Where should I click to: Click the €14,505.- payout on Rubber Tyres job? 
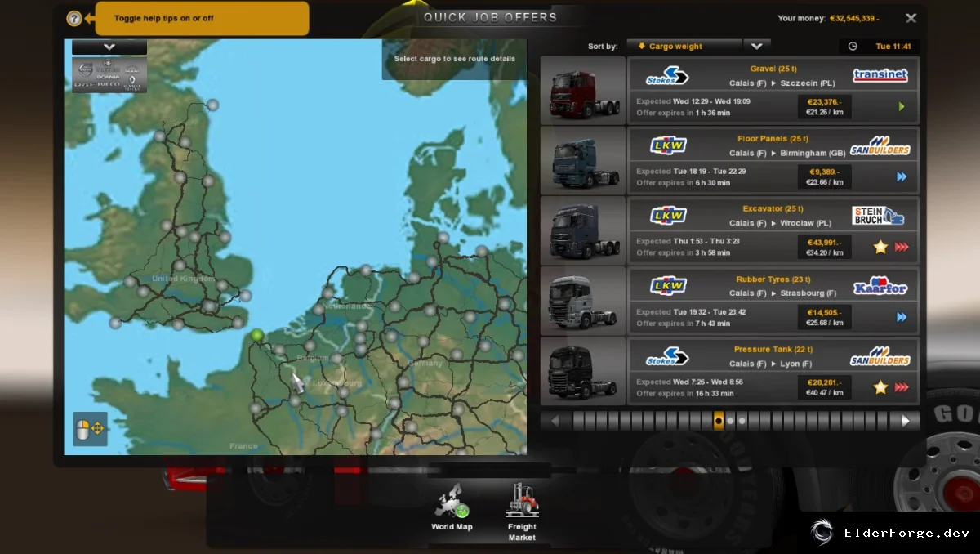(824, 313)
